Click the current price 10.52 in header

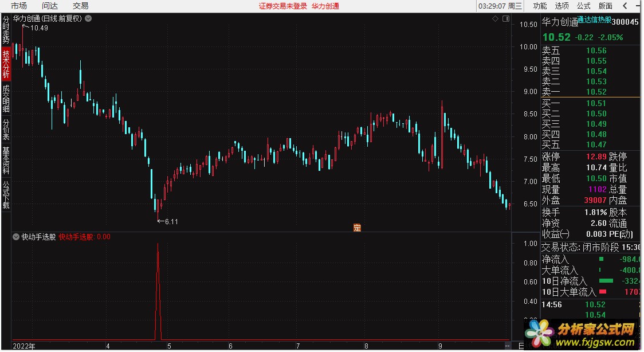[556, 37]
